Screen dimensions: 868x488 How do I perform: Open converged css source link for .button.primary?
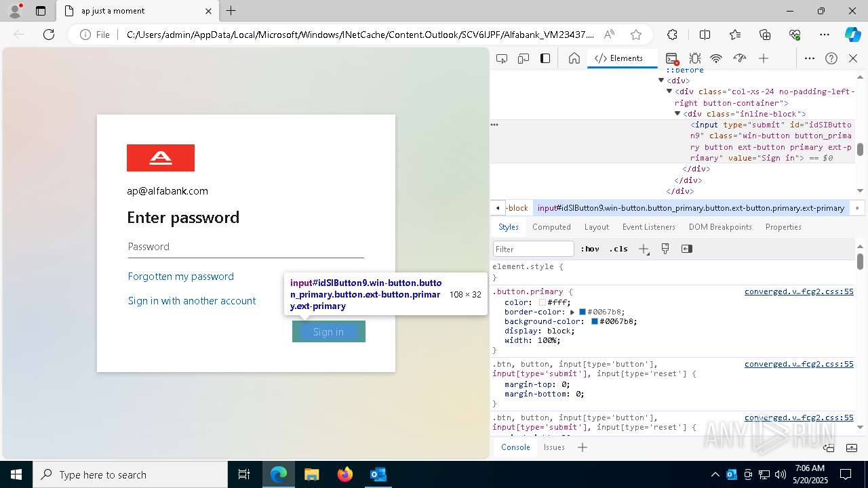point(799,292)
